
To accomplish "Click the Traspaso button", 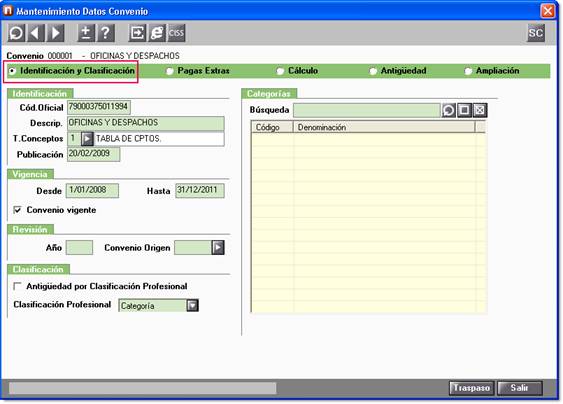I will [x=471, y=388].
